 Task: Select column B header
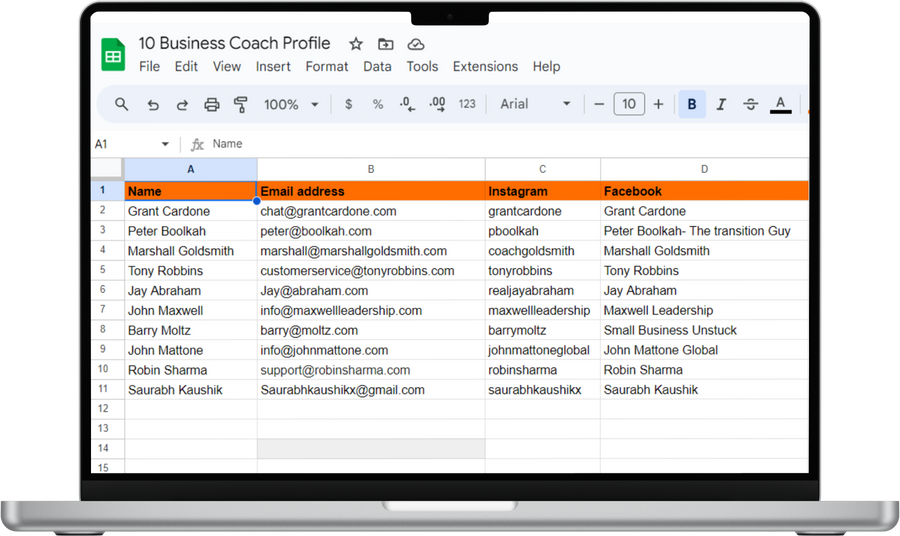(371, 169)
